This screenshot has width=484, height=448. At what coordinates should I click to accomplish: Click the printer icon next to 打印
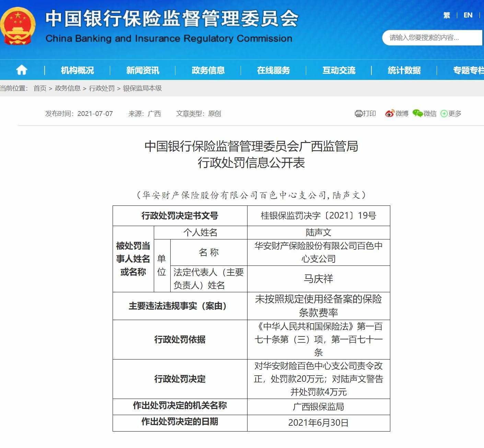click(358, 114)
